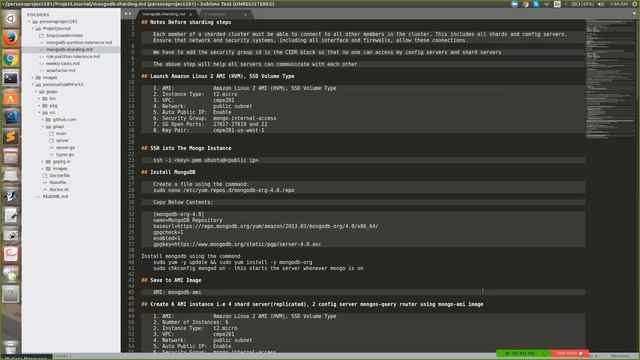Open the text editor pencil icon in dock
The height and width of the screenshot is (360, 640).
[11, 216]
